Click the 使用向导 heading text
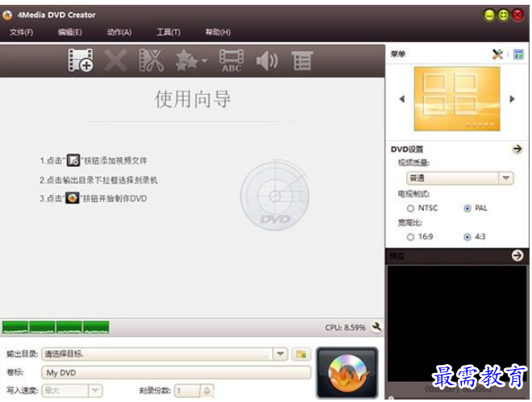Viewport: 532px width, 402px height. [x=193, y=99]
